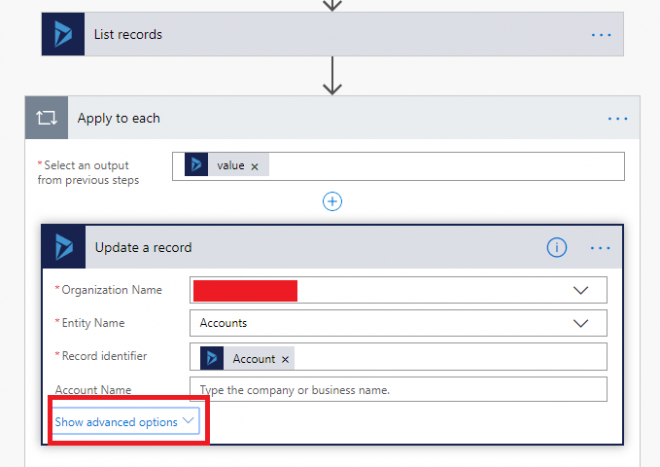Open the Update a record ellipsis menu
This screenshot has height=467, width=660.
point(600,248)
